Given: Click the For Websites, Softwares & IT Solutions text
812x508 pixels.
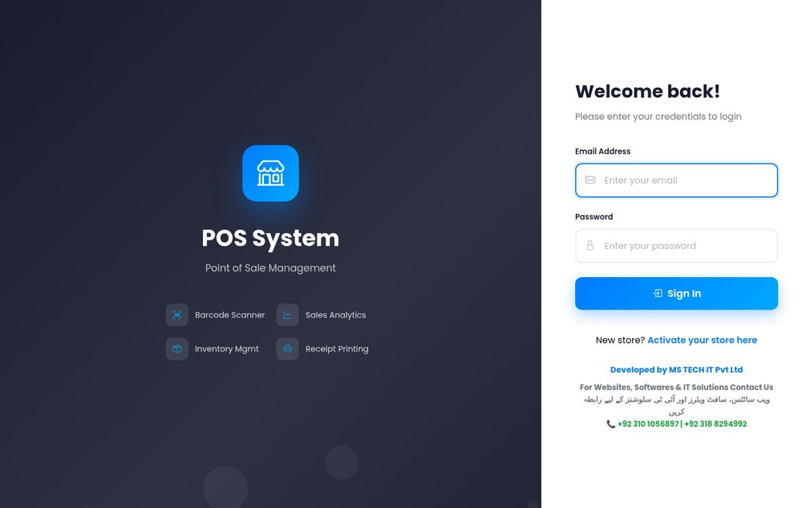Looking at the screenshot, I should tap(677, 387).
